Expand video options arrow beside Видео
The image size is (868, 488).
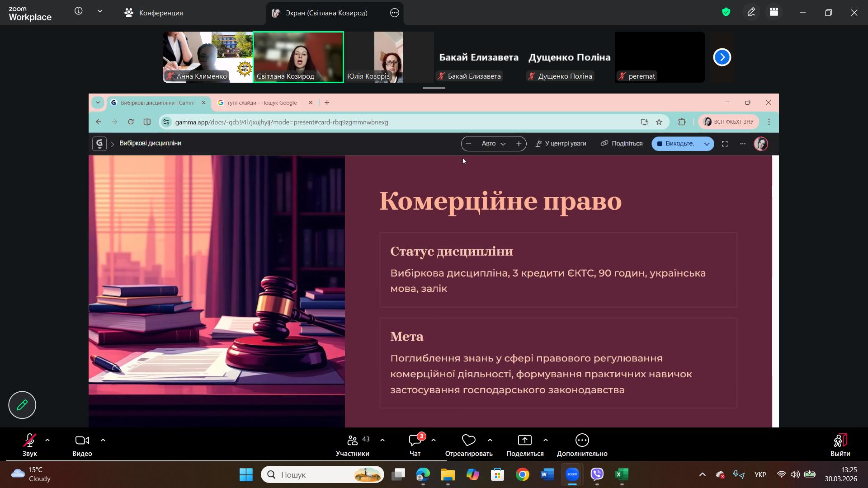click(103, 440)
